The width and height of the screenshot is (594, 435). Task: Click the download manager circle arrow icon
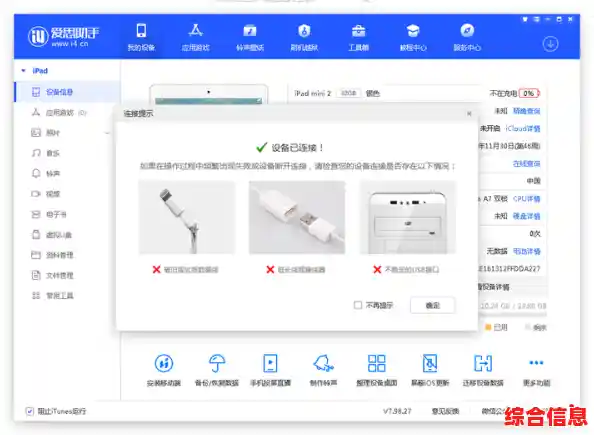(550, 44)
